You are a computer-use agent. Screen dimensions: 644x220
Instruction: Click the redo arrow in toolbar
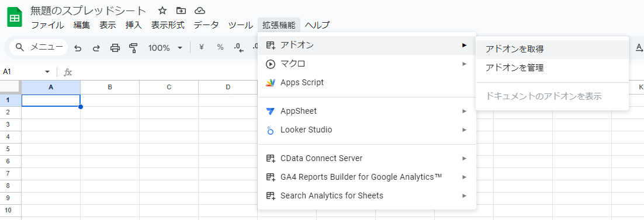[x=96, y=48]
